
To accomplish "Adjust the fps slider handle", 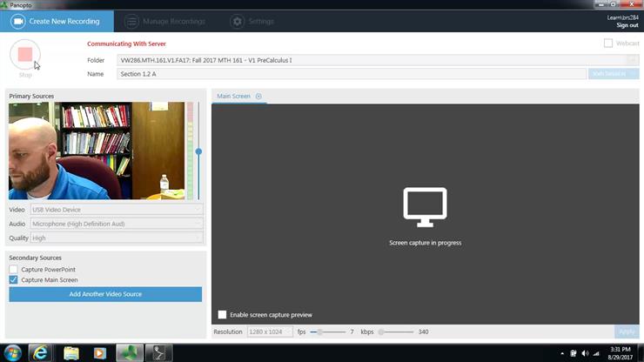I will 320,332.
